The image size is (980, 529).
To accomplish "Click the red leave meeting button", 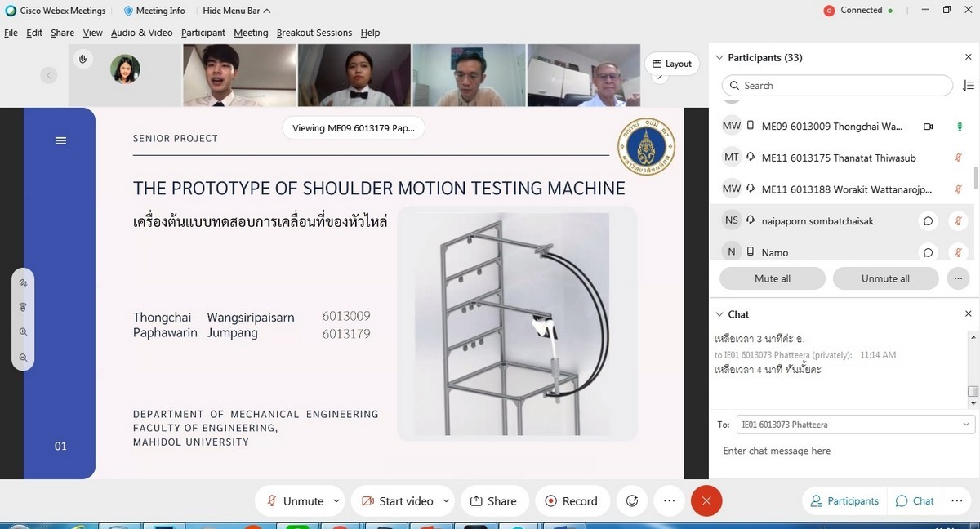I will (706, 501).
